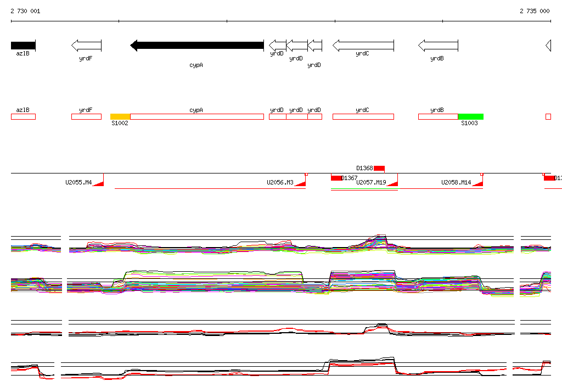Click the azlB label under the black arrow
562x392 pixels.
(23, 53)
